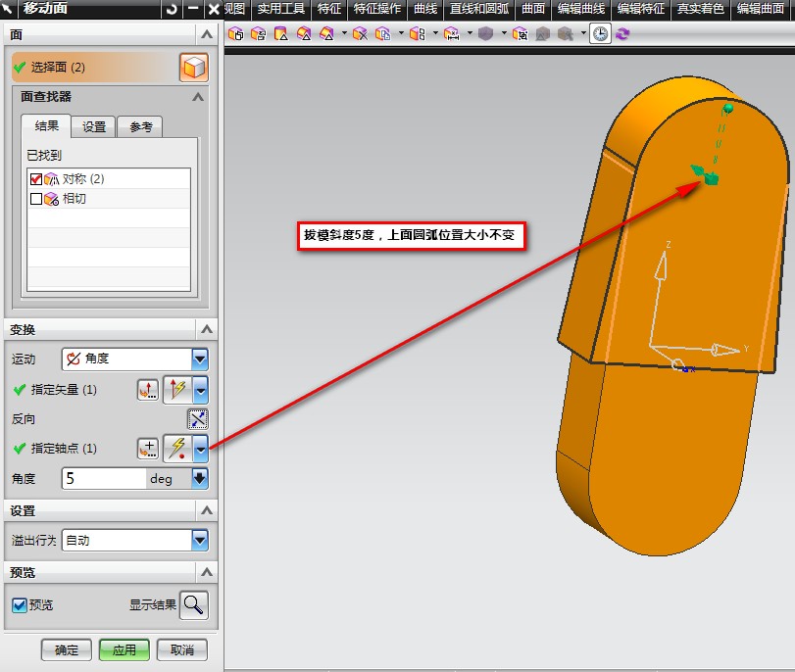Click the reverse direction icon
795x672 pixels.
pyautogui.click(x=198, y=419)
